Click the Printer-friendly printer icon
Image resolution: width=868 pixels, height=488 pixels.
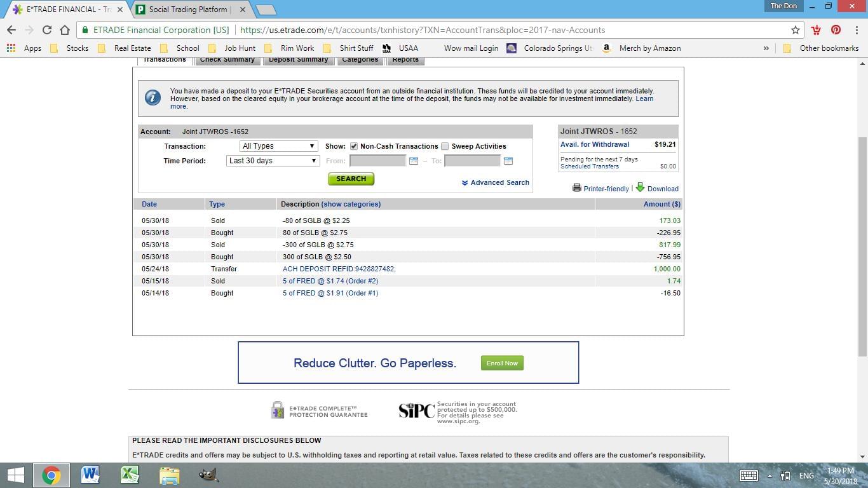[577, 187]
